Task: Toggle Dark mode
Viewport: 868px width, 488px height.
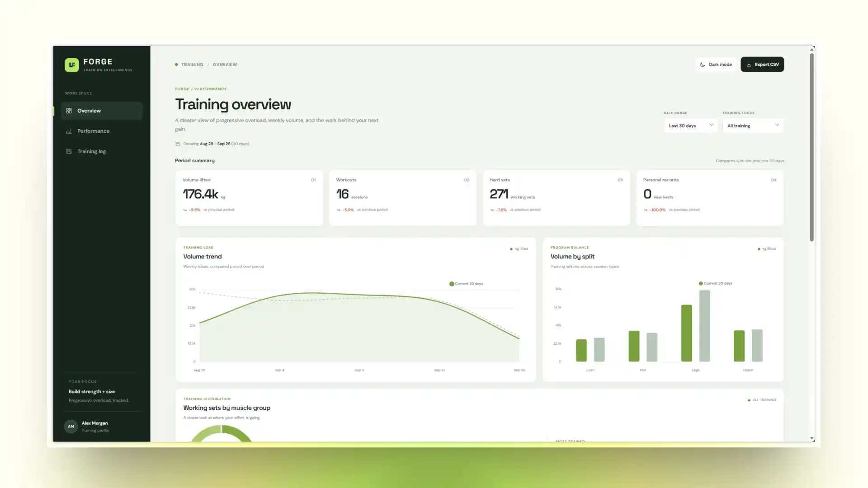Action: coord(716,65)
